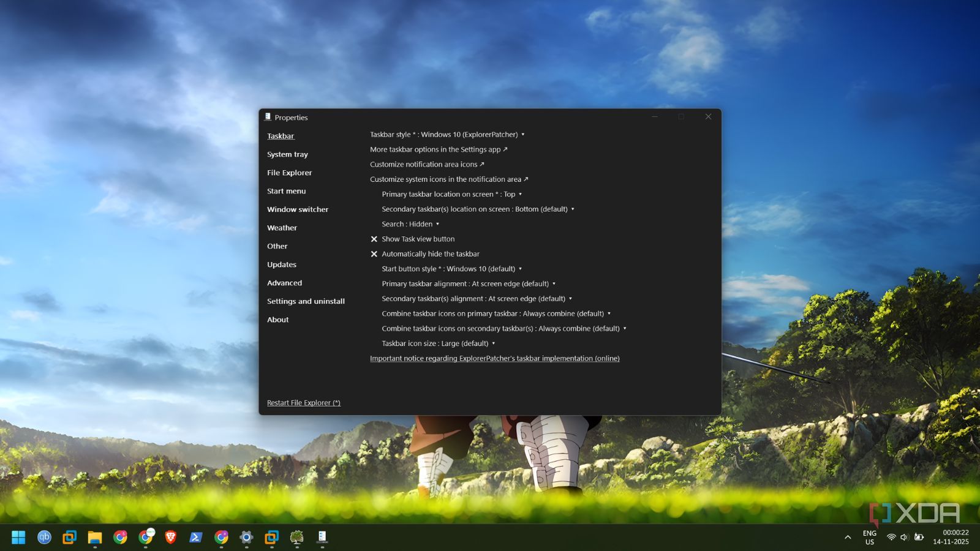Toggle Automatically hide the taskbar option
Image resolution: width=980 pixels, height=551 pixels.
click(x=424, y=254)
